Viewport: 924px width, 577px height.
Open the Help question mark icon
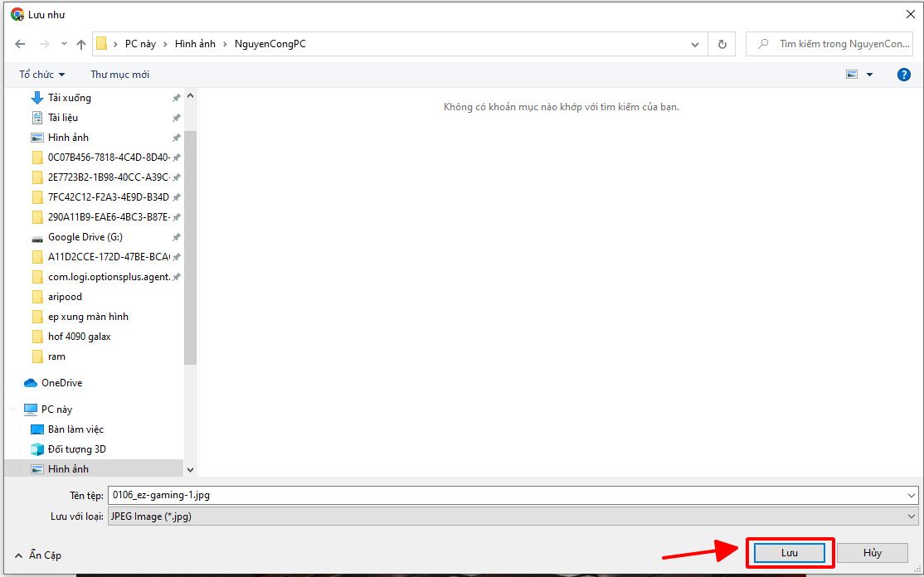(x=903, y=74)
